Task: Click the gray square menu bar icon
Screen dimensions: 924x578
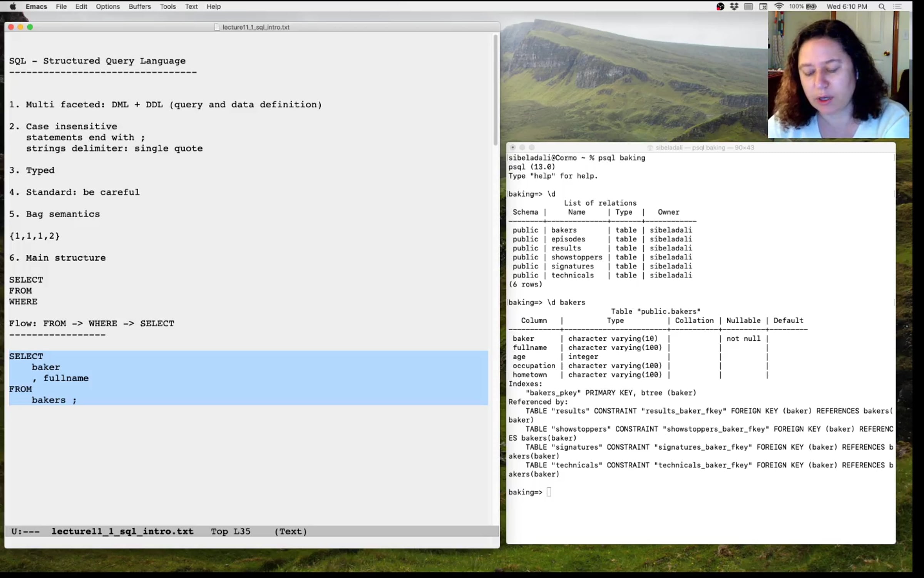Action: click(748, 7)
